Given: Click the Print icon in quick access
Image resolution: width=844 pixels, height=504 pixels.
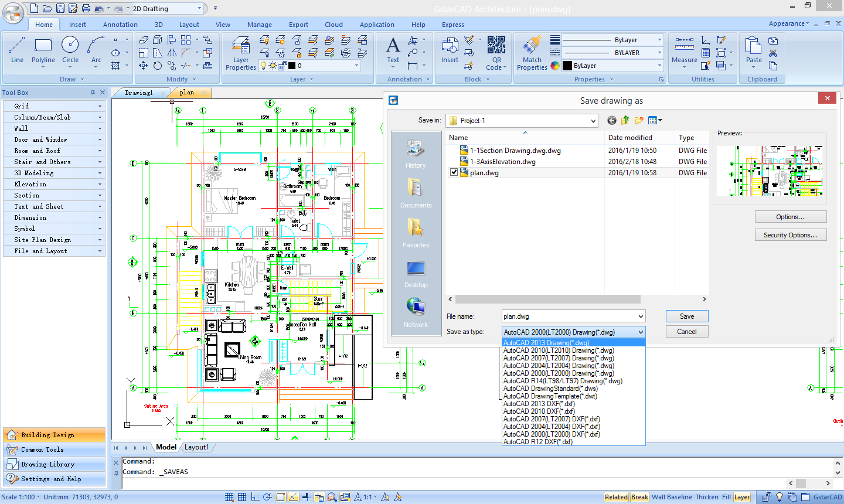Looking at the screenshot, I should click(x=86, y=8).
